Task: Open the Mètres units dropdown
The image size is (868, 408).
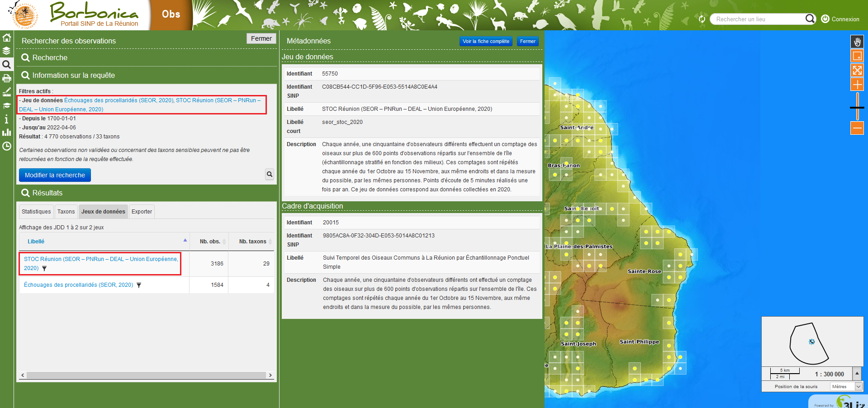Action: tap(846, 386)
